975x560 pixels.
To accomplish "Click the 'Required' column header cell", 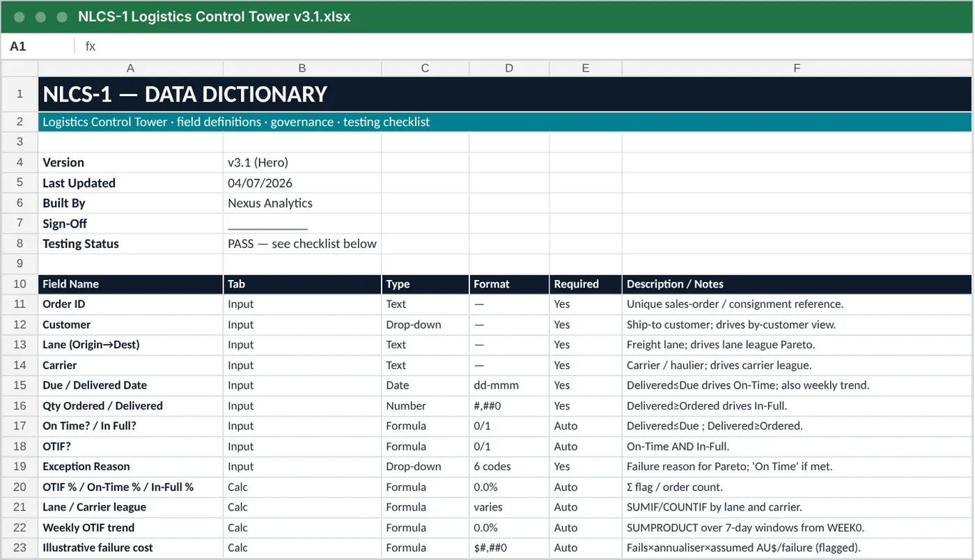I will pos(586,284).
